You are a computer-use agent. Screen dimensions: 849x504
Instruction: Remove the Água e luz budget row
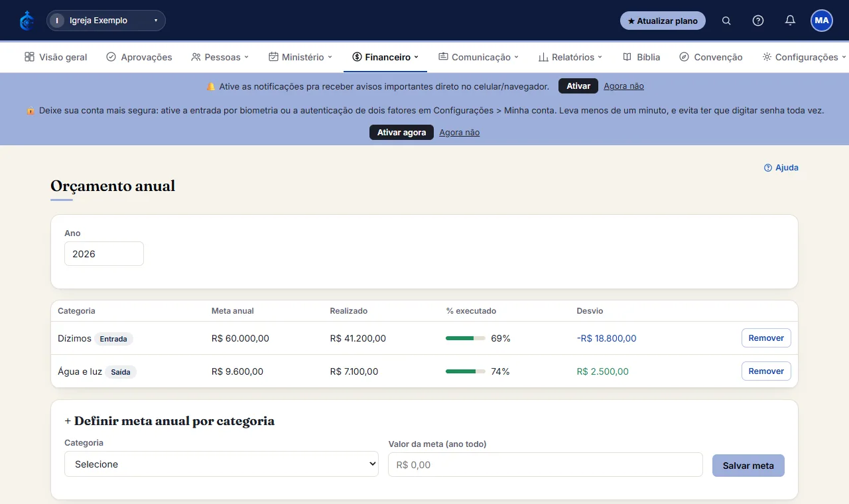coord(766,371)
